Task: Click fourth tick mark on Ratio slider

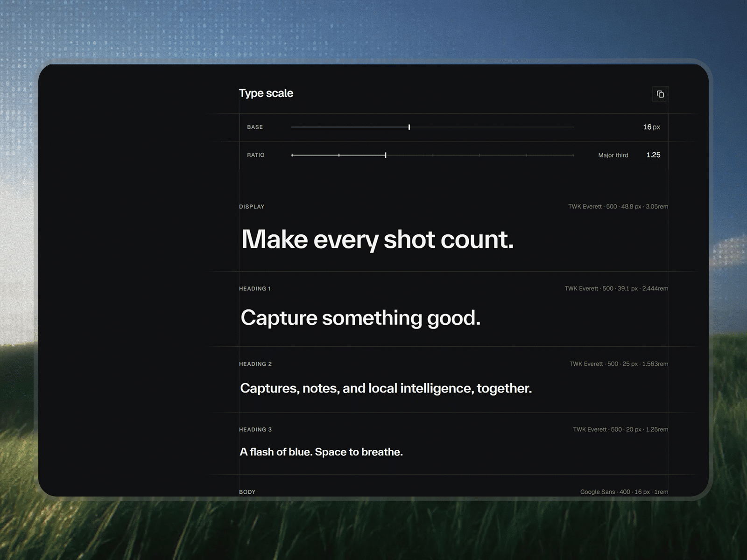Action: pyautogui.click(x=433, y=155)
